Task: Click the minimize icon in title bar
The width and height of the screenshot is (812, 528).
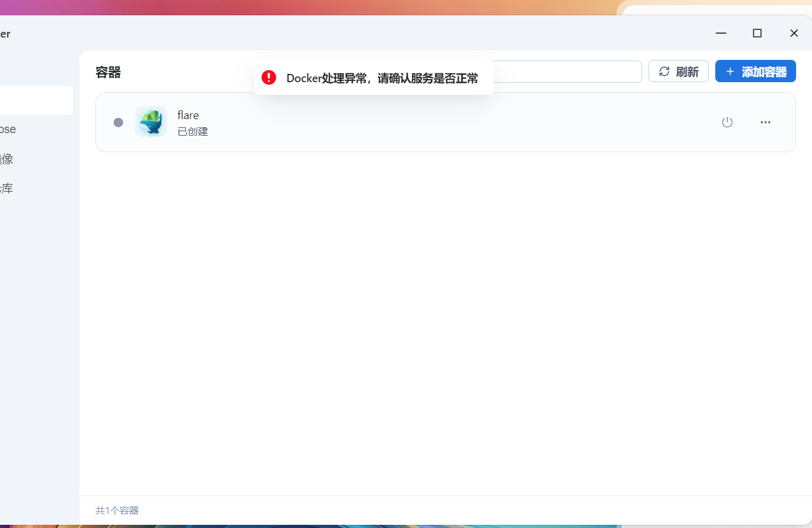Action: click(720, 33)
